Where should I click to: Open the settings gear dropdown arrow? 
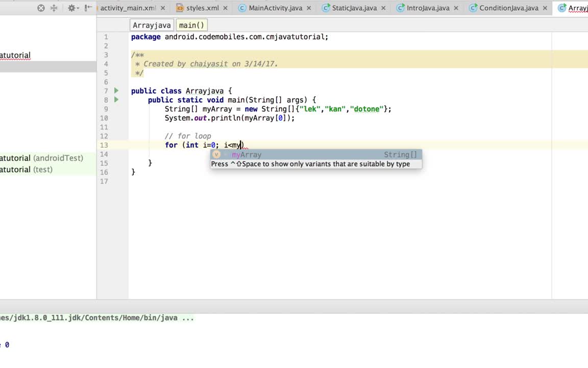pyautogui.click(x=78, y=8)
